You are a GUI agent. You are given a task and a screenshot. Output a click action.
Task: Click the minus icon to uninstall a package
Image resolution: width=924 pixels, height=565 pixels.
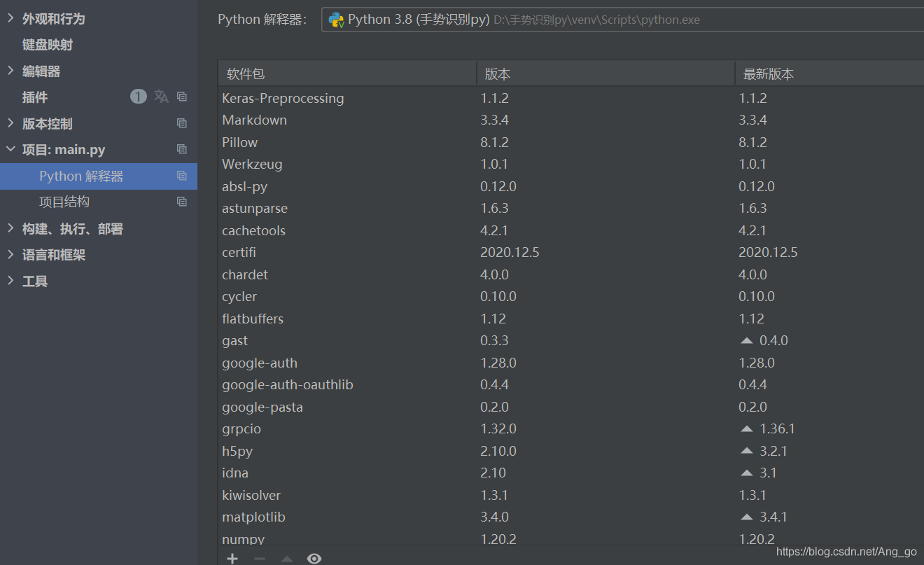tap(259, 558)
